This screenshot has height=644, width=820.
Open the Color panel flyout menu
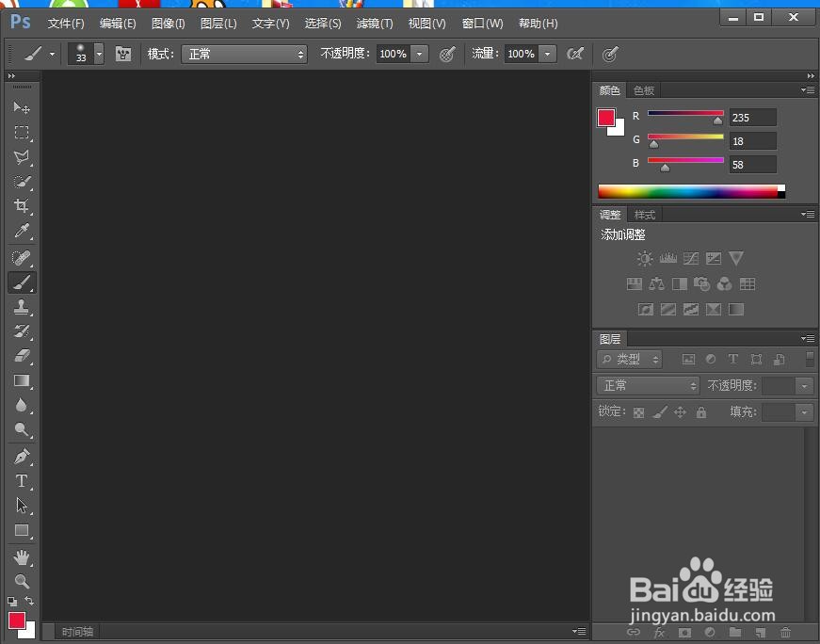point(808,90)
